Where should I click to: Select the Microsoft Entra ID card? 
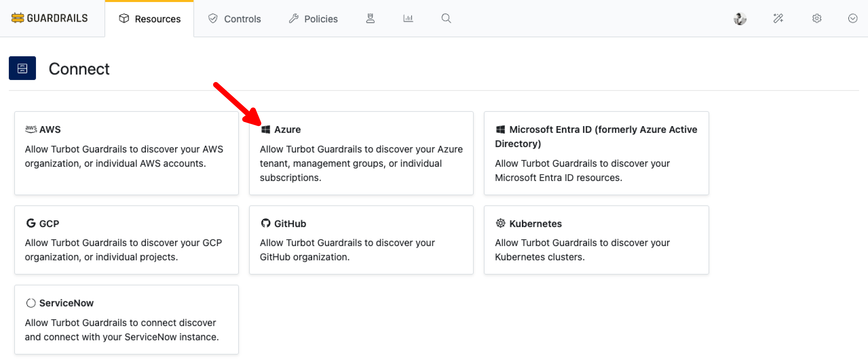pos(596,153)
